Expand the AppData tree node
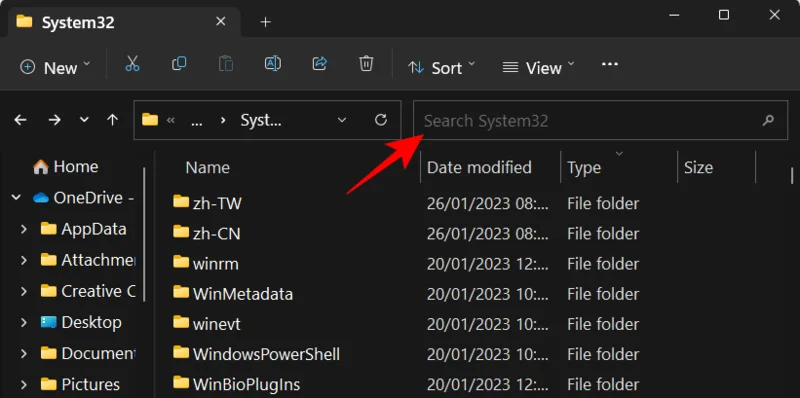 coord(23,229)
